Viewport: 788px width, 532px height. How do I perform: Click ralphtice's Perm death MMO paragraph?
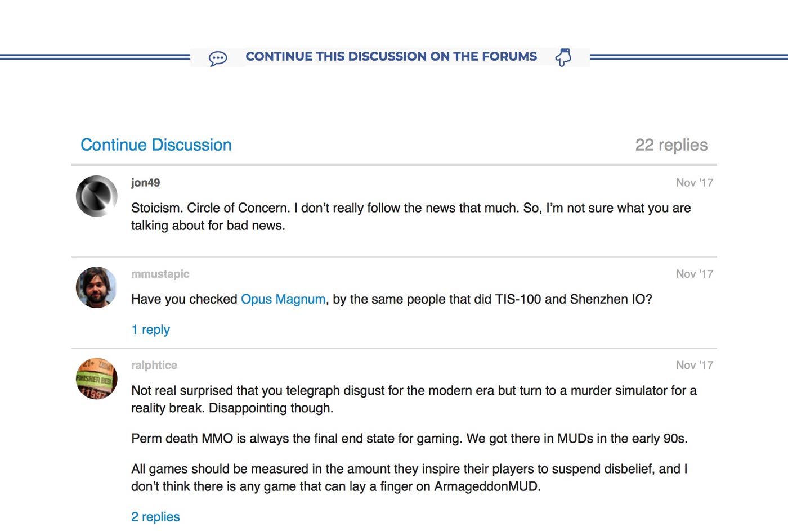[x=409, y=439]
